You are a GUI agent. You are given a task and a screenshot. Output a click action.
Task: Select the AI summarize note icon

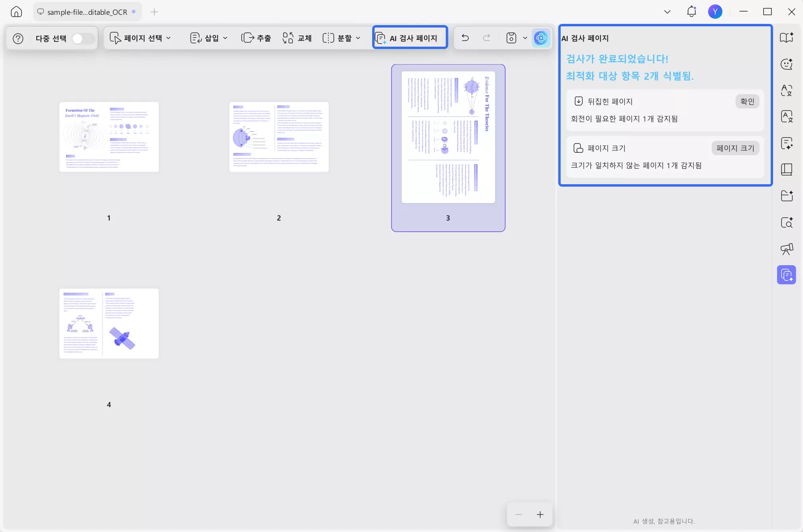click(x=787, y=143)
